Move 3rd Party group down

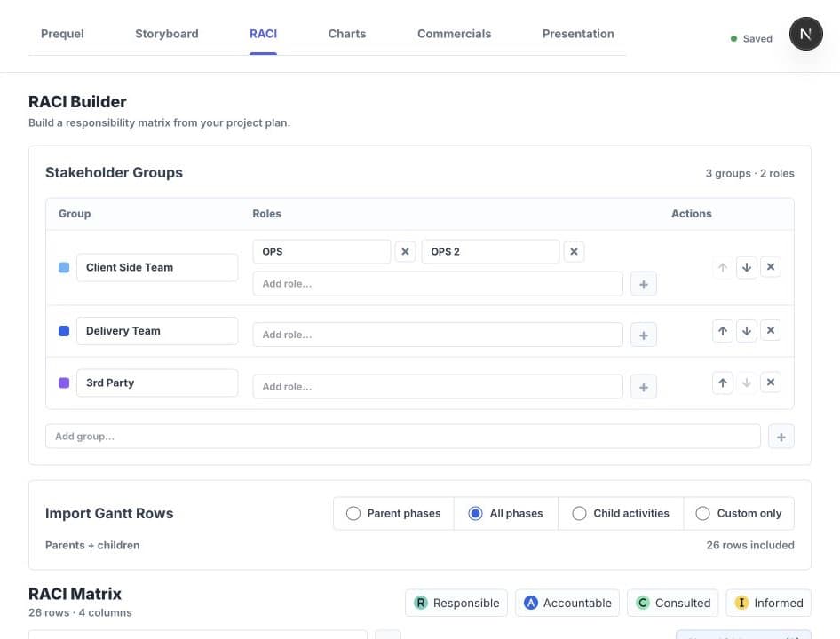click(x=747, y=383)
